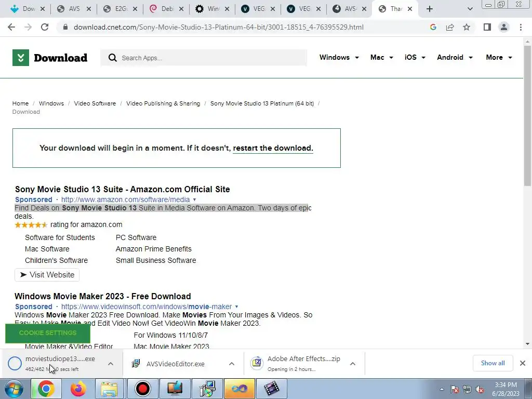Image resolution: width=532 pixels, height=399 pixels.
Task: Open a new browser tab
Action: pos(430,9)
